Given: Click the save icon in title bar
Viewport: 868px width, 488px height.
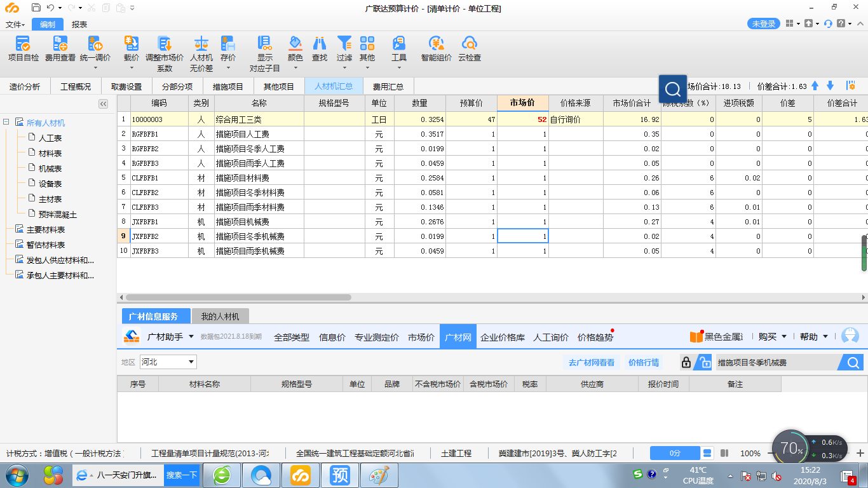Looking at the screenshot, I should coord(36,8).
